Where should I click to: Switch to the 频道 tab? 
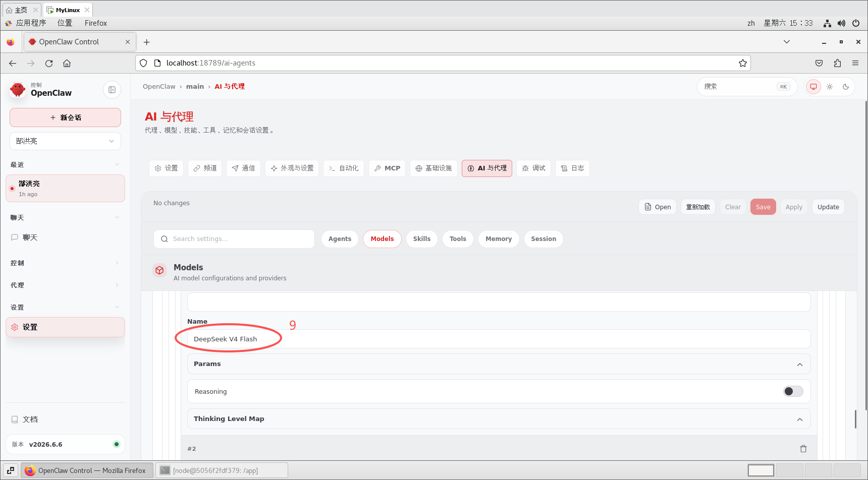(205, 168)
